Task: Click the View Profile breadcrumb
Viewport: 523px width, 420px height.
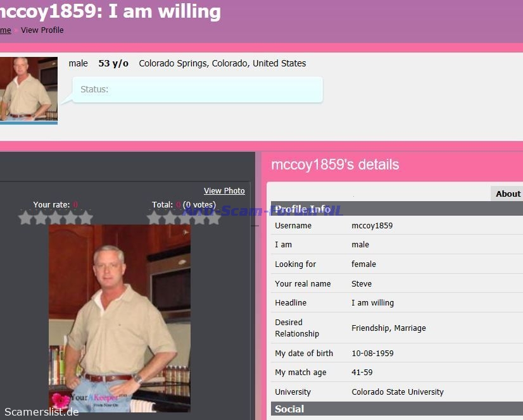Action: (x=42, y=30)
